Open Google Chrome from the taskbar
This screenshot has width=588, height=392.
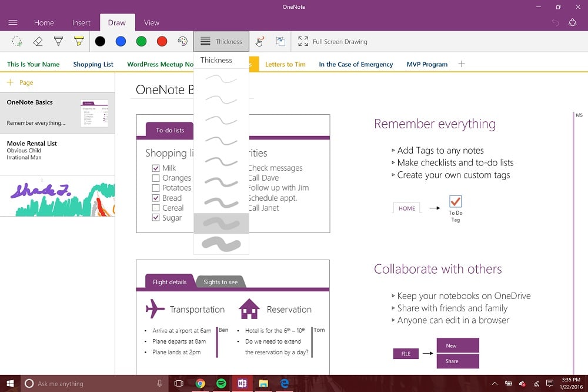tap(201, 383)
